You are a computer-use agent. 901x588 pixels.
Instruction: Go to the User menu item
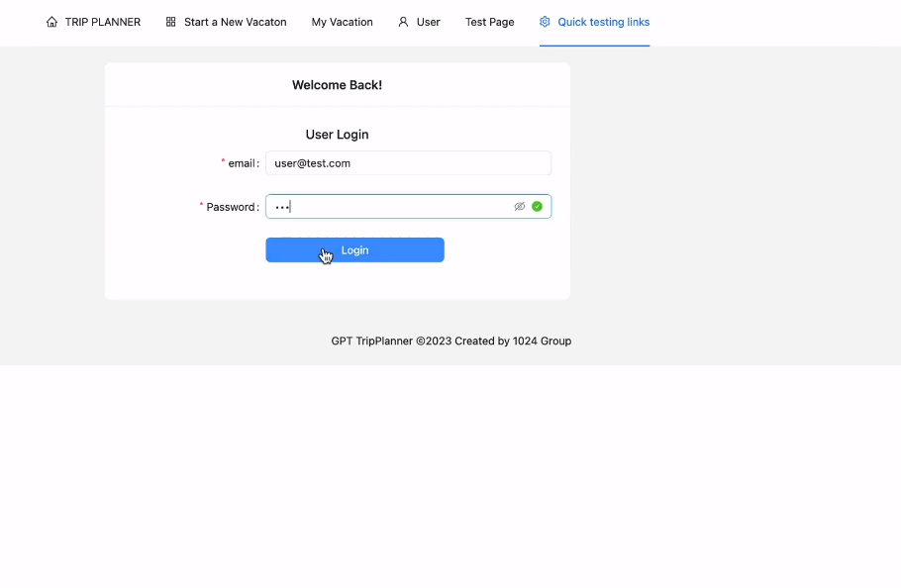(428, 22)
